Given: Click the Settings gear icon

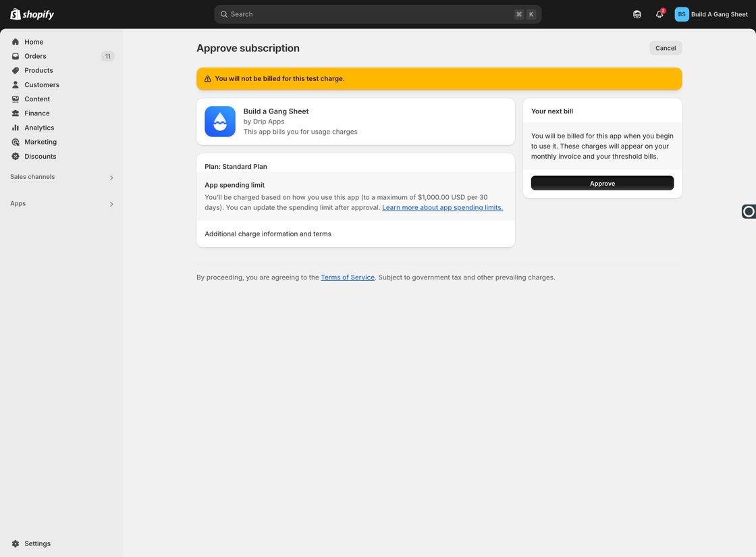Looking at the screenshot, I should pos(16,543).
